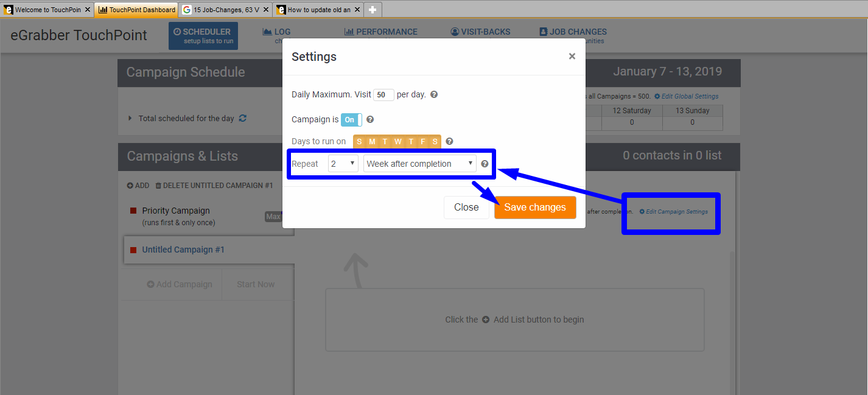Click the Add Campaign button

180,284
